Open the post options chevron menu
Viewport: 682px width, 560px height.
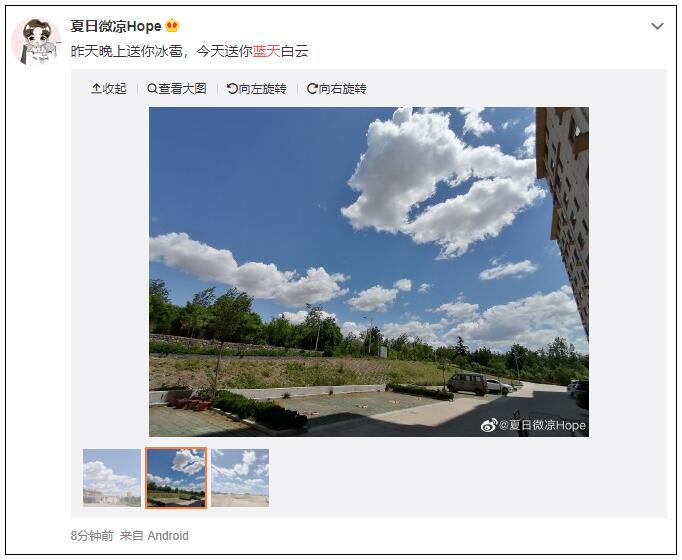(x=657, y=26)
